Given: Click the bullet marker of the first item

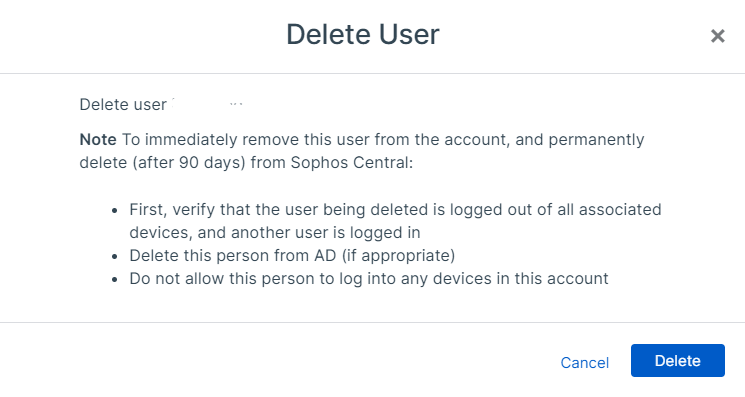Looking at the screenshot, I should (x=114, y=210).
